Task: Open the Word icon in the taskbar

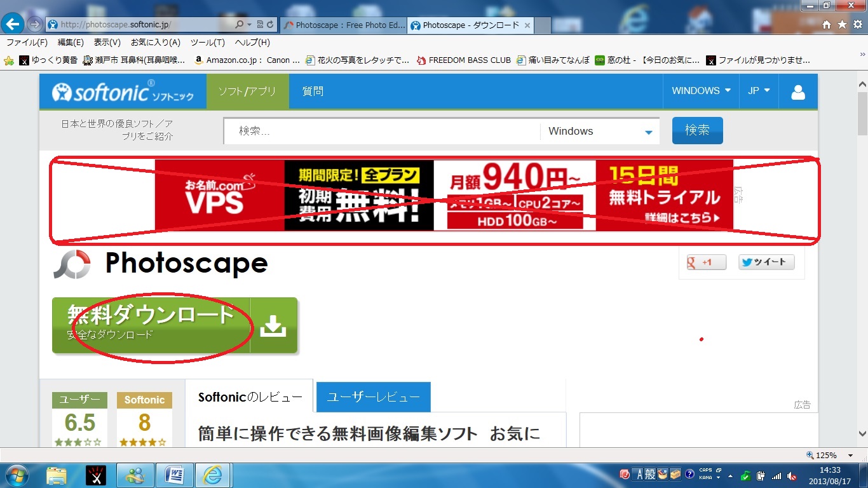Action: [x=174, y=475]
